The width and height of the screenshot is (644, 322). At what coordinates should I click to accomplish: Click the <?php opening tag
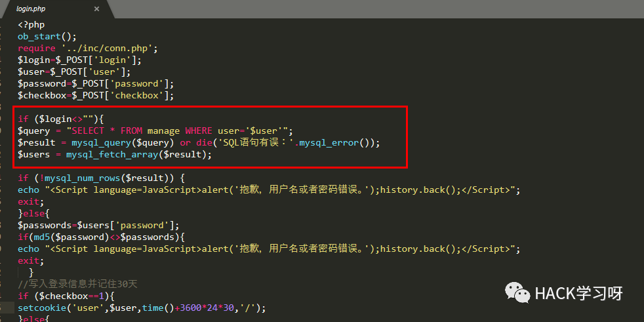(31, 25)
